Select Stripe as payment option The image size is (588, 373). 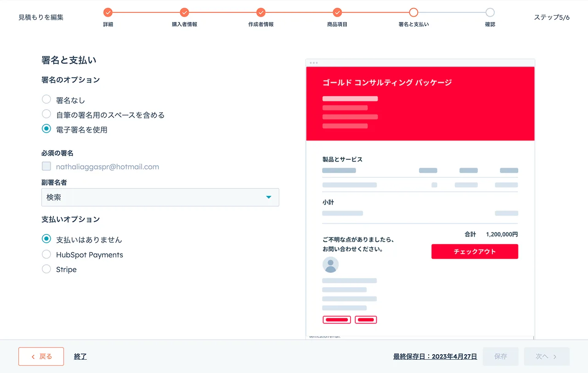click(x=46, y=269)
